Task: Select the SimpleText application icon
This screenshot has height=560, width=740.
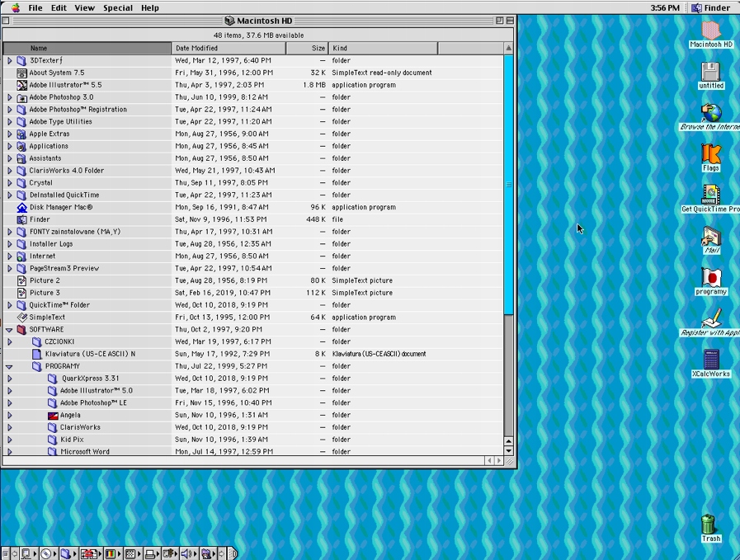Action: click(21, 318)
